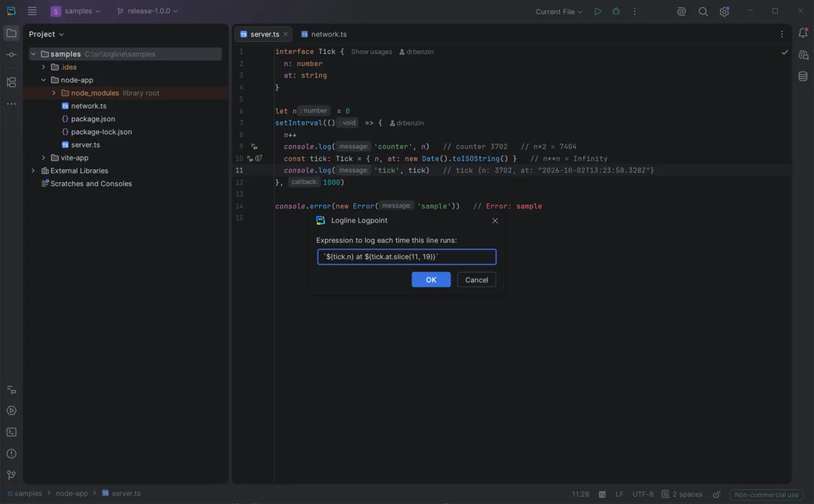Image resolution: width=814 pixels, height=504 pixels.
Task: Open the Project view dropdown
Action: coord(46,34)
